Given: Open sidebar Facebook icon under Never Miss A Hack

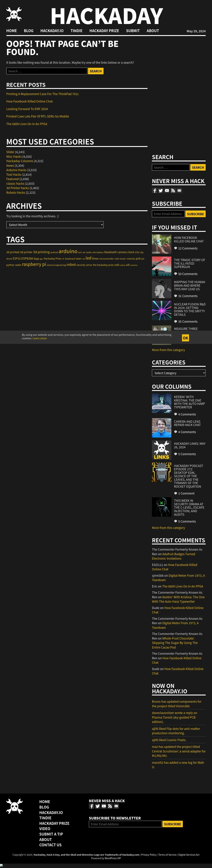Looking at the screenshot, I should click(x=155, y=191).
